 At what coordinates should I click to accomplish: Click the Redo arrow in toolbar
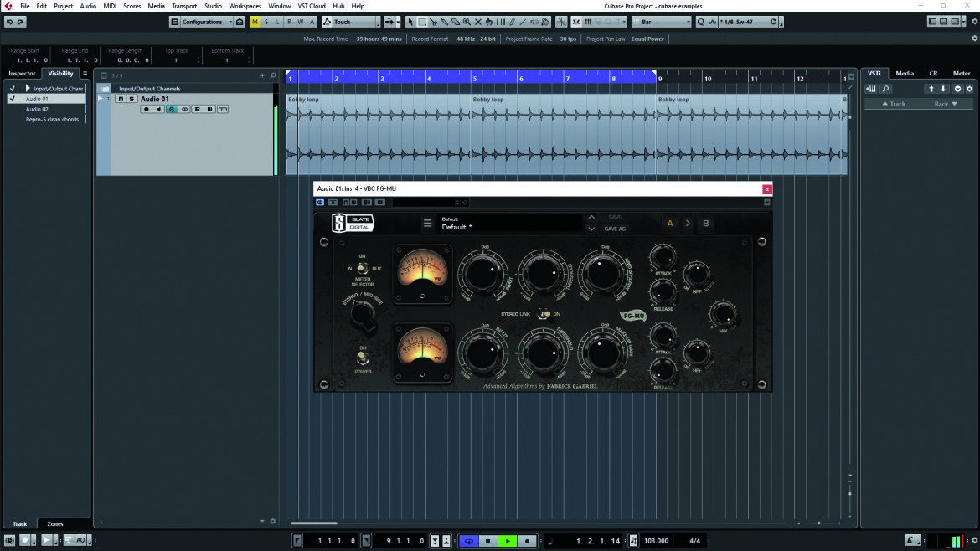21,22
